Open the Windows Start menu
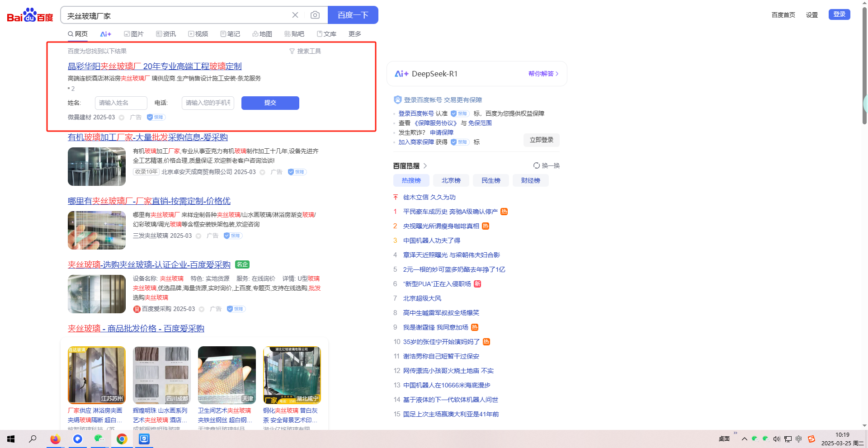 coord(11,439)
